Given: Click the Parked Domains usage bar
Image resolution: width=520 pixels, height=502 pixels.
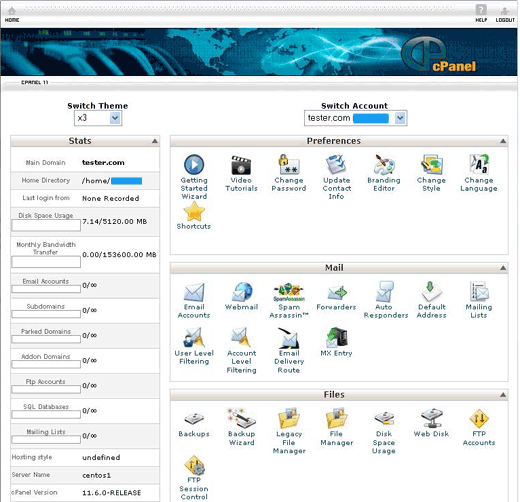Looking at the screenshot, I should tap(46, 339).
